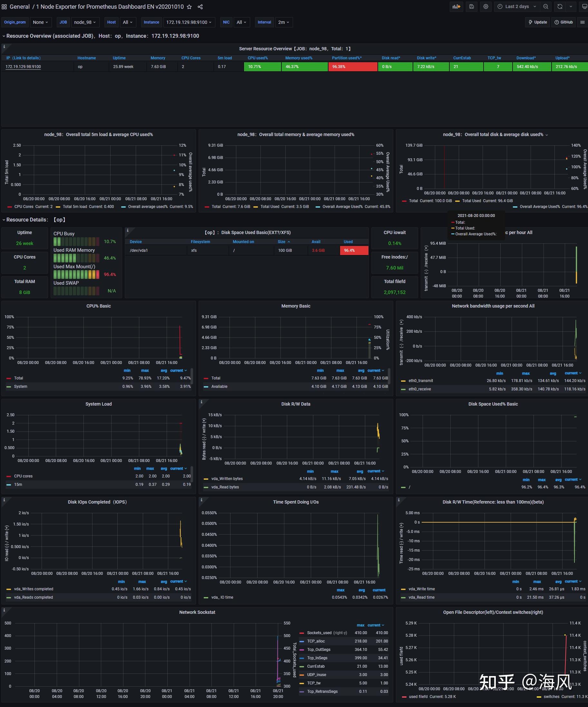This screenshot has width=588, height=707.
Task: Zoom out the time range with magnifier icon
Action: click(x=545, y=6)
